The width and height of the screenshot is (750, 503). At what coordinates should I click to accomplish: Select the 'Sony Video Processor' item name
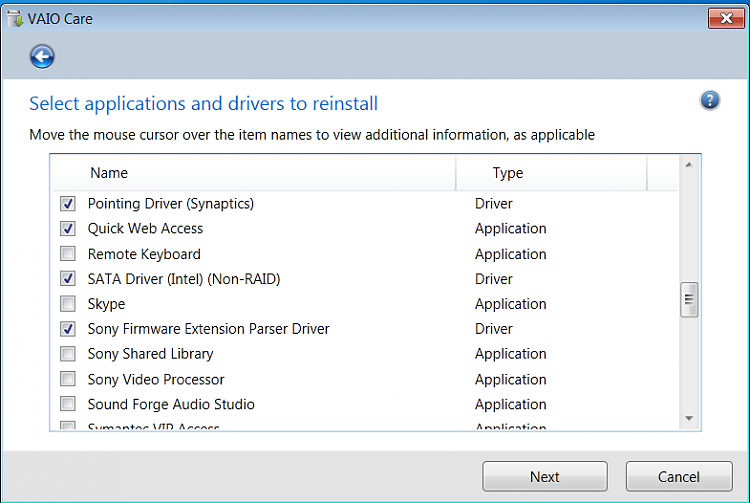coord(156,380)
